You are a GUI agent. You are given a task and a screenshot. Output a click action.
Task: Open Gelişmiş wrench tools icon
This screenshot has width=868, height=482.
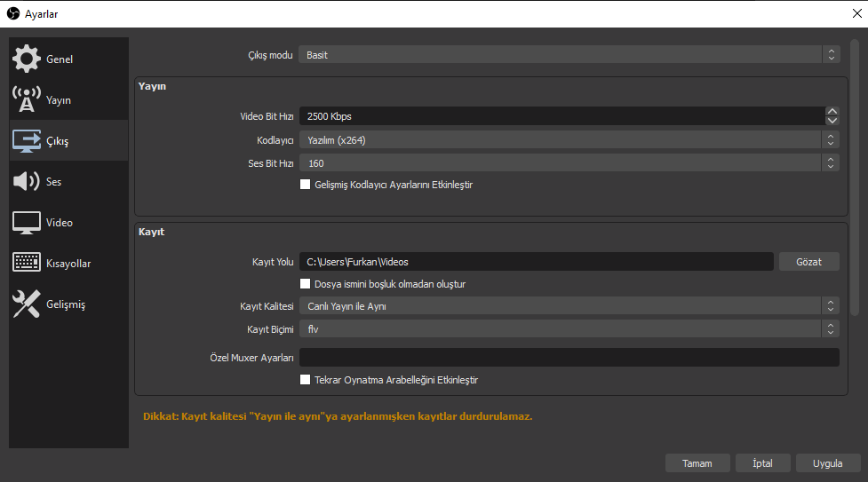tap(26, 304)
